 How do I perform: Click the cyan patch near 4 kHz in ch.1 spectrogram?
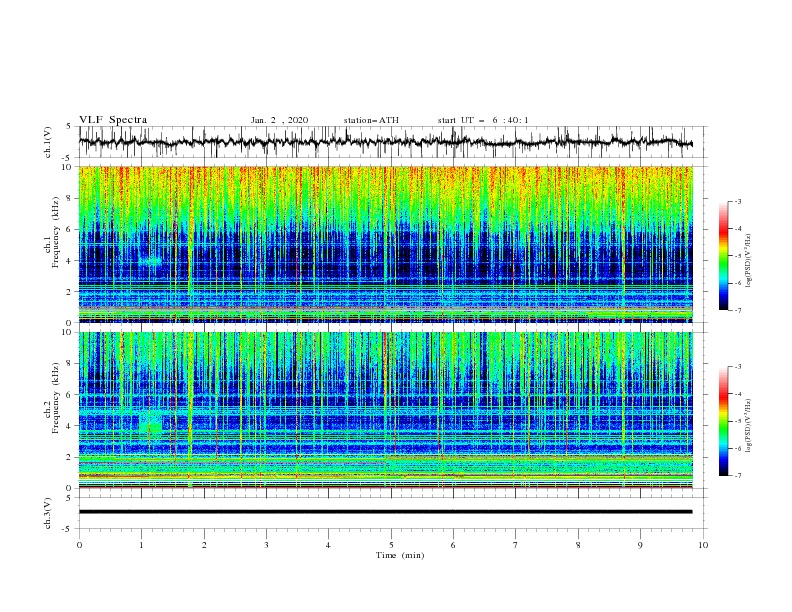pos(151,261)
